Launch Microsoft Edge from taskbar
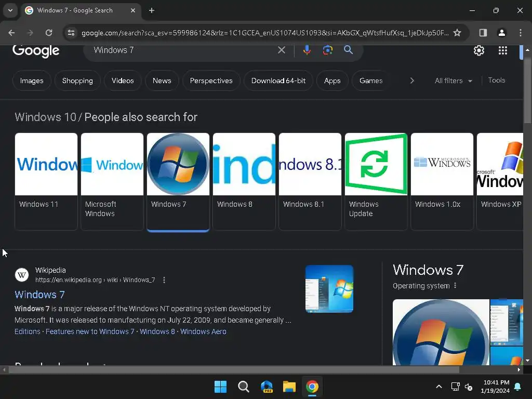Image resolution: width=532 pixels, height=399 pixels. point(267,387)
